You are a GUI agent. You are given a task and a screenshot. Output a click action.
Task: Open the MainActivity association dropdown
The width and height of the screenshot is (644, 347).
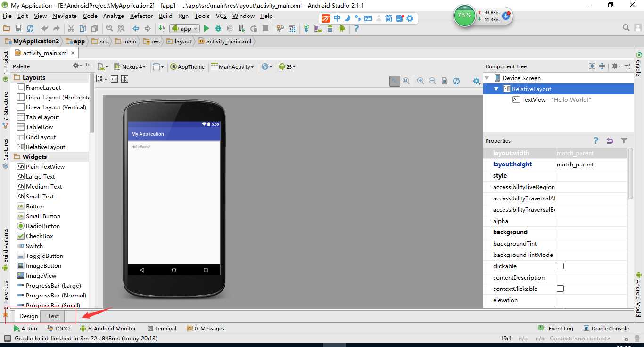pyautogui.click(x=233, y=66)
